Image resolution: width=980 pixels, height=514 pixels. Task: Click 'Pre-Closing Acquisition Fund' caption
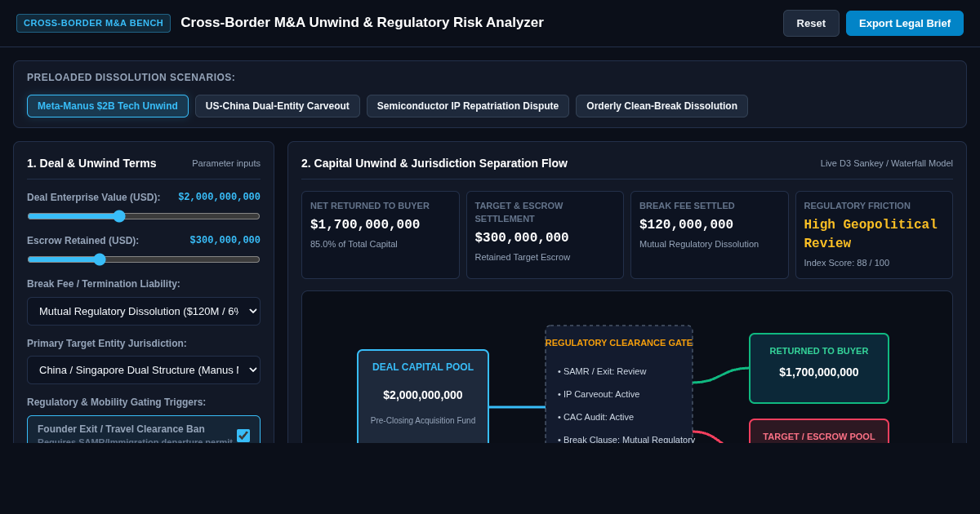click(x=423, y=421)
